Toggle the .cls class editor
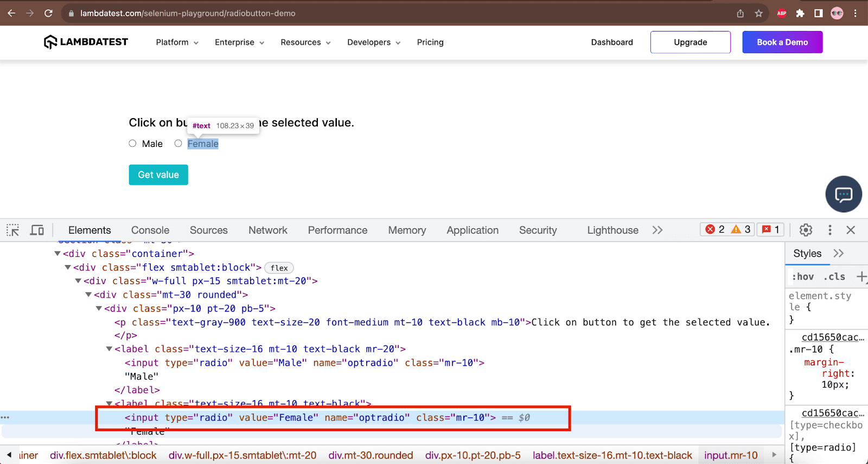 834,276
